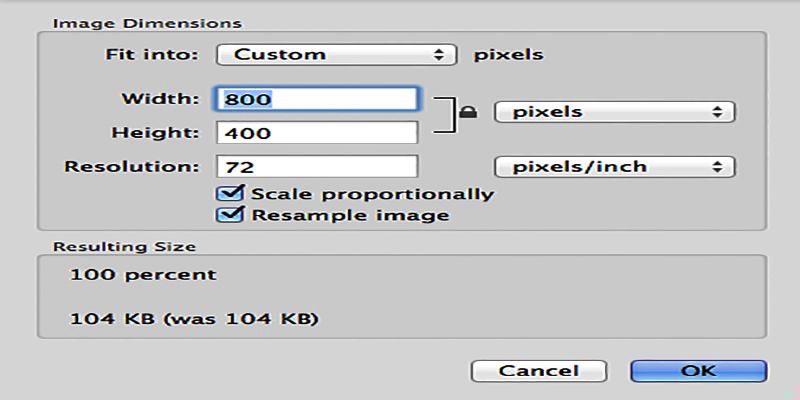Click the arrows on the Custom popup
Image resolution: width=800 pixels, height=400 pixels.
(x=438, y=55)
